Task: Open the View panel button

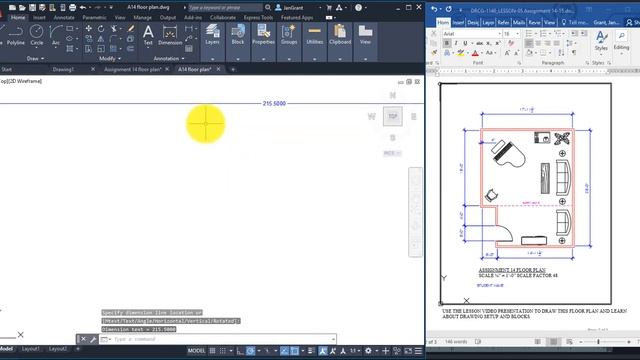Action: tap(365, 42)
